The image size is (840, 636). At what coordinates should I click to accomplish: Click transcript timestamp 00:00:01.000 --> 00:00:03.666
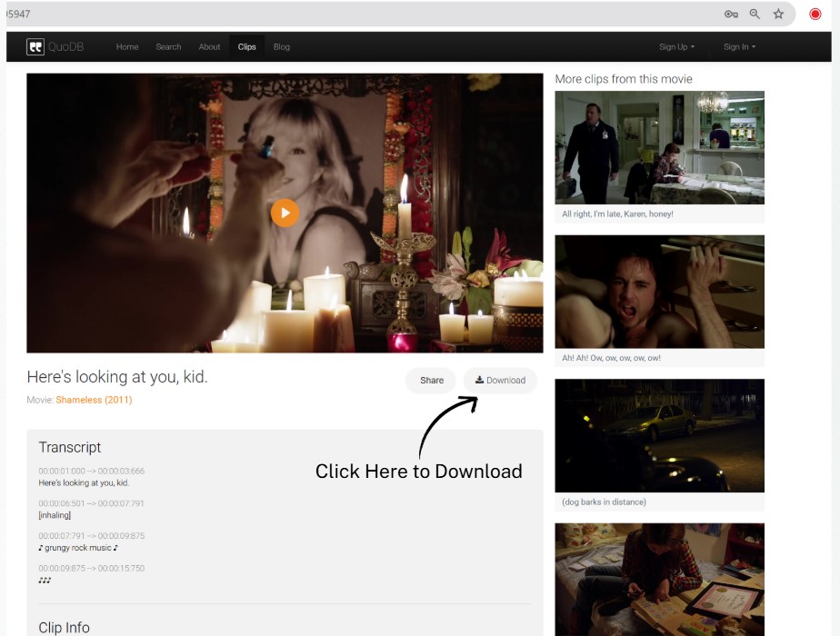click(92, 472)
